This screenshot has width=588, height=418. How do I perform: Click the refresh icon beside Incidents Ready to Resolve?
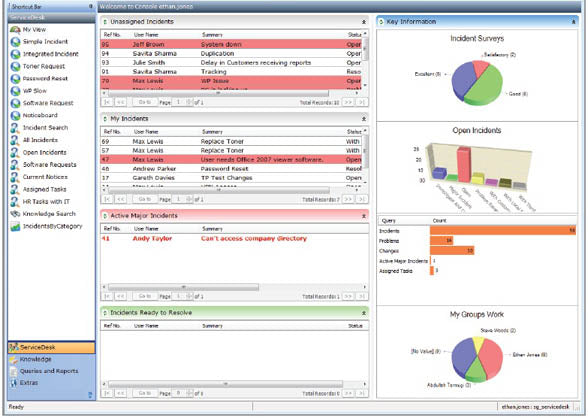[x=105, y=313]
